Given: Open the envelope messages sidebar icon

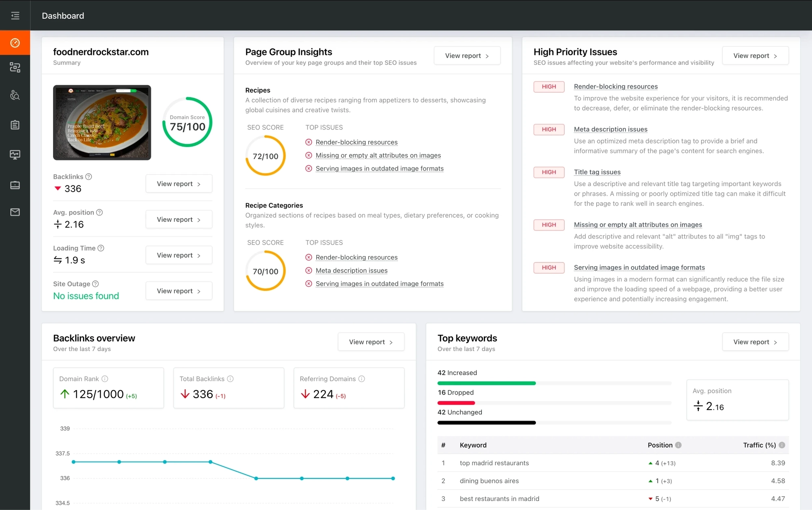Looking at the screenshot, I should point(15,212).
